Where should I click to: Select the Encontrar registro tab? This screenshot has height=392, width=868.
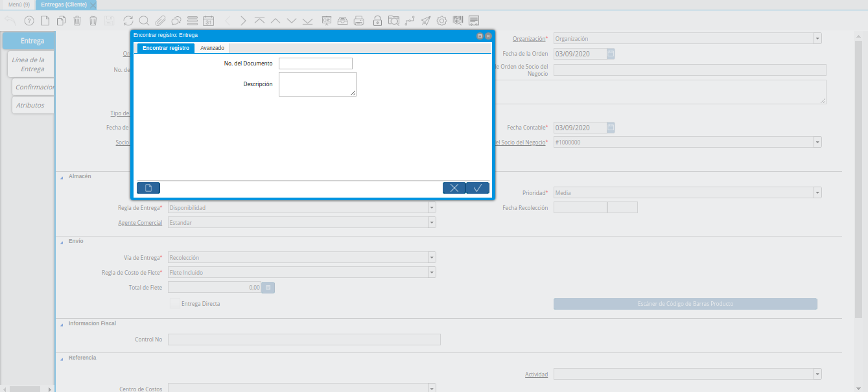click(166, 48)
